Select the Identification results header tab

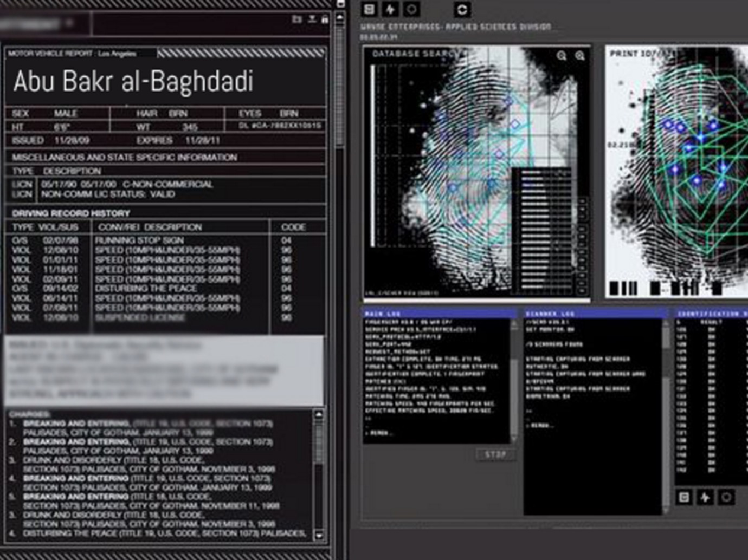(x=711, y=314)
